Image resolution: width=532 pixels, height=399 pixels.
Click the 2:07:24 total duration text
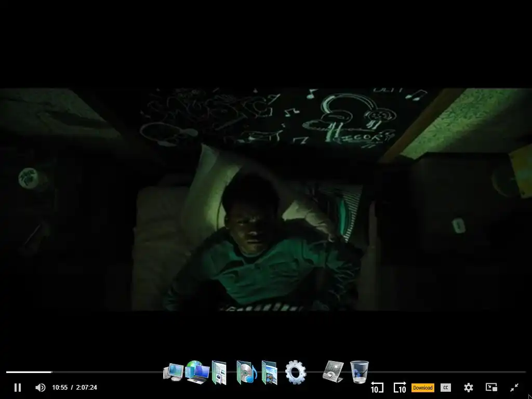click(87, 388)
